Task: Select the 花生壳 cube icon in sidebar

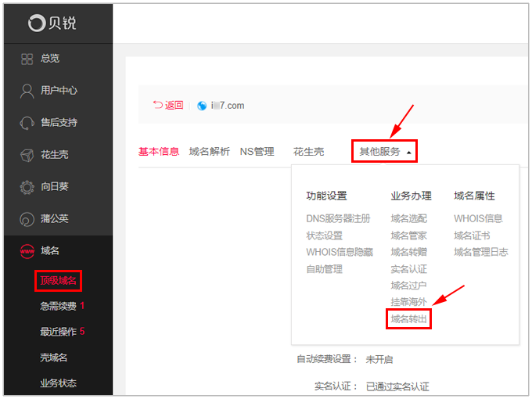Action: click(27, 155)
